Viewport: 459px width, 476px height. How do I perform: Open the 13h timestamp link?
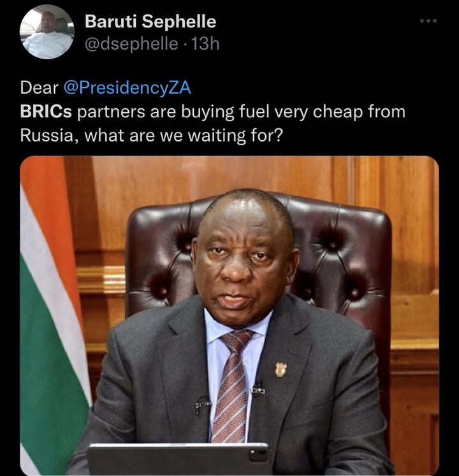pyautogui.click(x=206, y=44)
